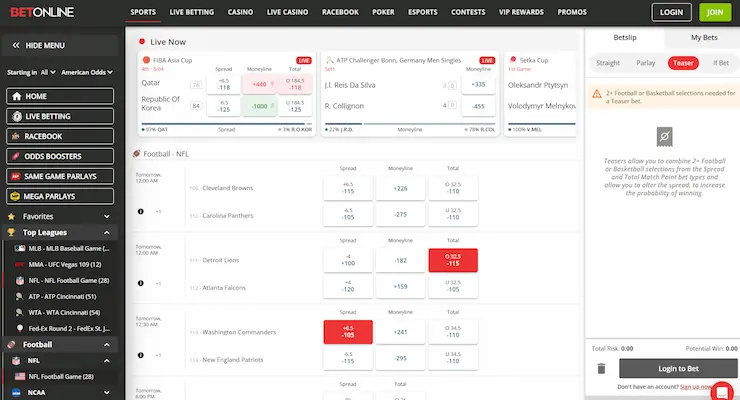Select R. Collignon -455 moneyline
The height and width of the screenshot is (400, 740).
click(478, 106)
